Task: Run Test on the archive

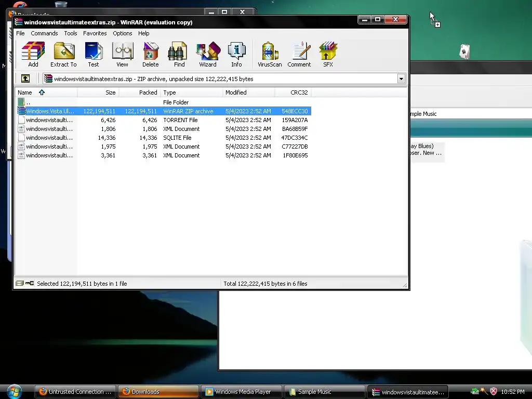Action: [x=94, y=54]
